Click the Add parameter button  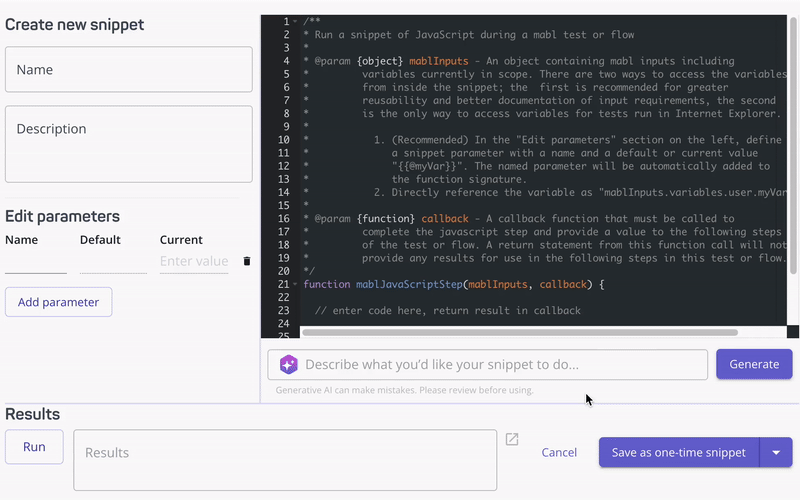pos(59,302)
